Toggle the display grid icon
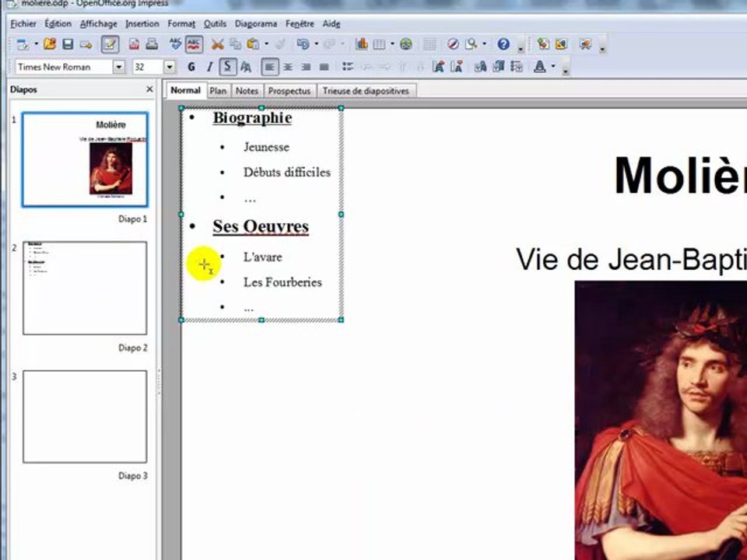This screenshot has width=747, height=560. click(x=430, y=44)
